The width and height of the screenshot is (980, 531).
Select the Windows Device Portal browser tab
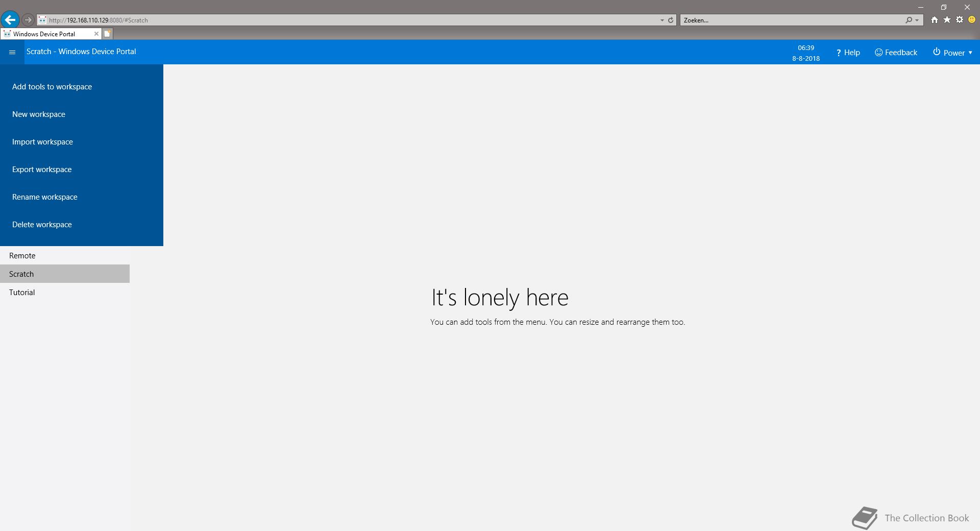(x=51, y=34)
